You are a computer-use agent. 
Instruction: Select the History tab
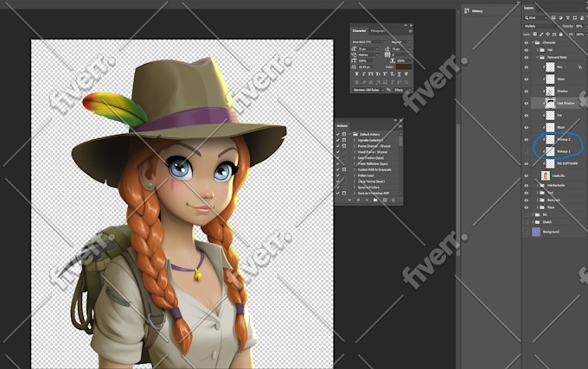point(477,11)
